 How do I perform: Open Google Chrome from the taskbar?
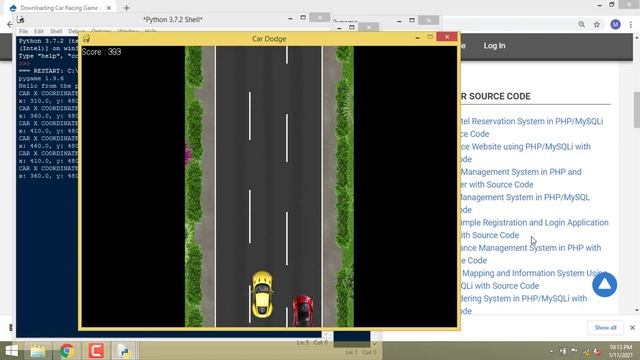pos(67,351)
